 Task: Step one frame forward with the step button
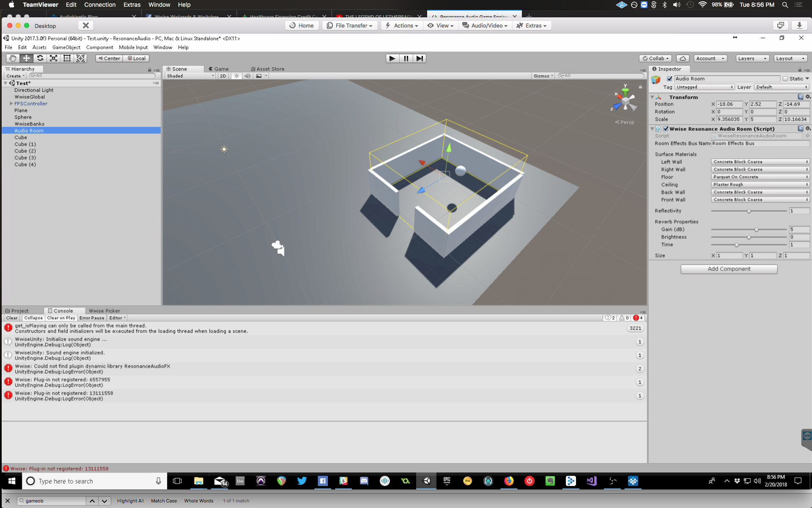(420, 58)
